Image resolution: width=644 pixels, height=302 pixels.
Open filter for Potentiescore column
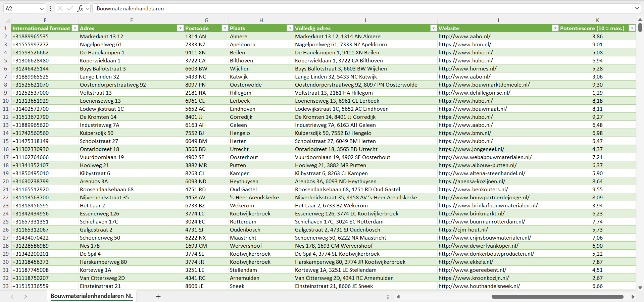pos(632,28)
